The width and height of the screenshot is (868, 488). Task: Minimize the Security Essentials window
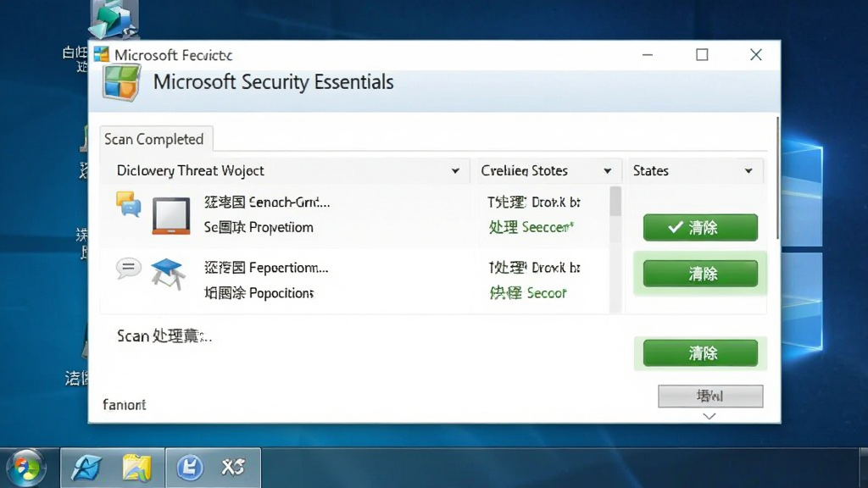click(647, 55)
